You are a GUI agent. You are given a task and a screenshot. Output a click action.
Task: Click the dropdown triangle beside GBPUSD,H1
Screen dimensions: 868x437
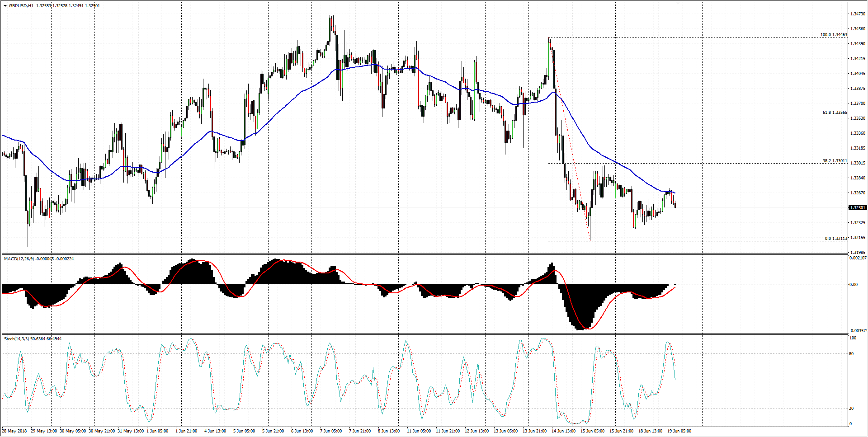click(5, 6)
